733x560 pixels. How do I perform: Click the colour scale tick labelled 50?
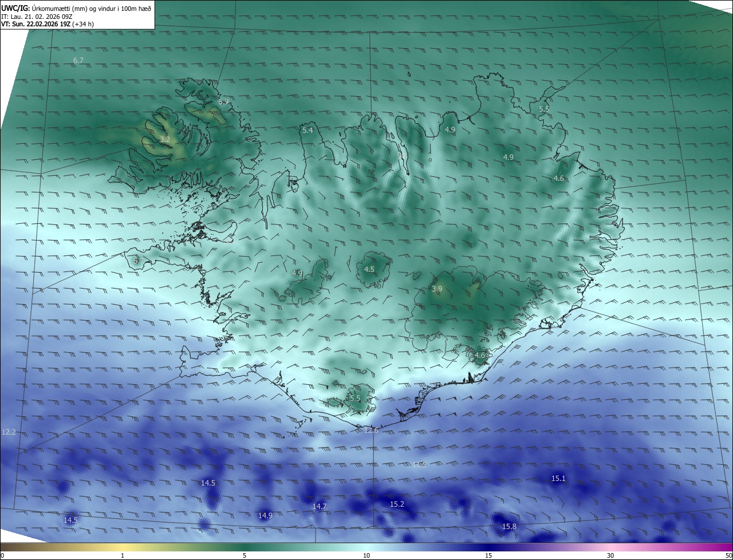[x=728, y=556]
